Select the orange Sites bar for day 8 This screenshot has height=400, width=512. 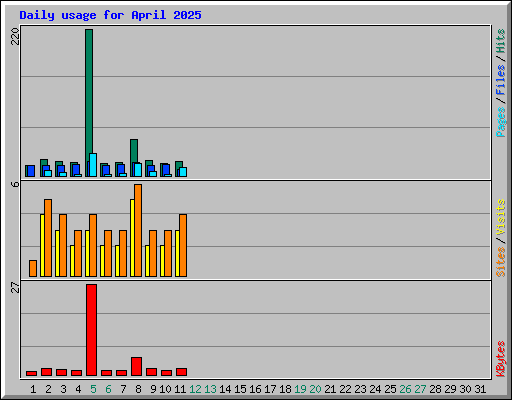coord(138,230)
